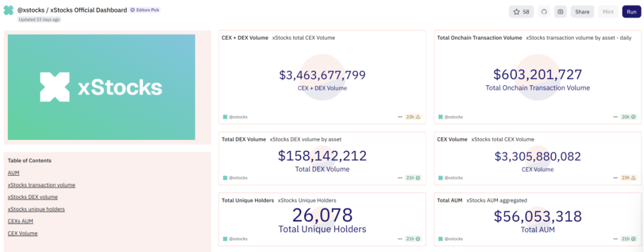Click the 21h status badge on Total Unique Holders
This screenshot has width=644, height=252.
[413, 239]
